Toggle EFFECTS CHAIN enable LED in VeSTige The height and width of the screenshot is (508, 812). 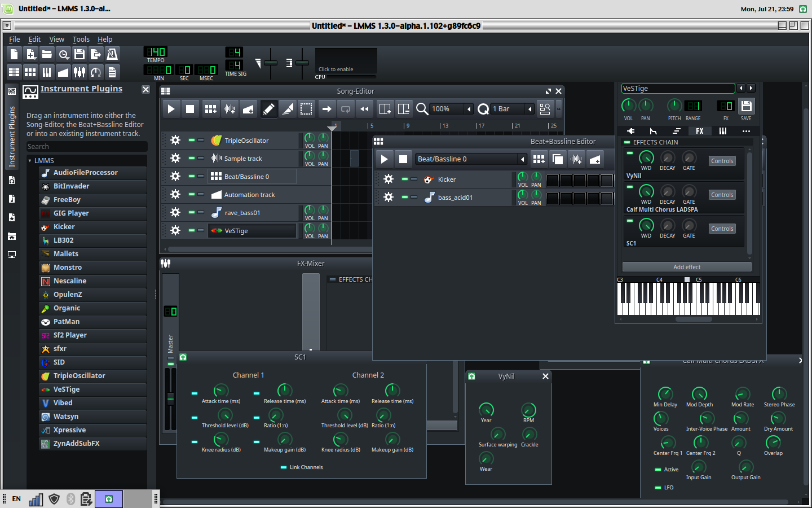pyautogui.click(x=628, y=142)
